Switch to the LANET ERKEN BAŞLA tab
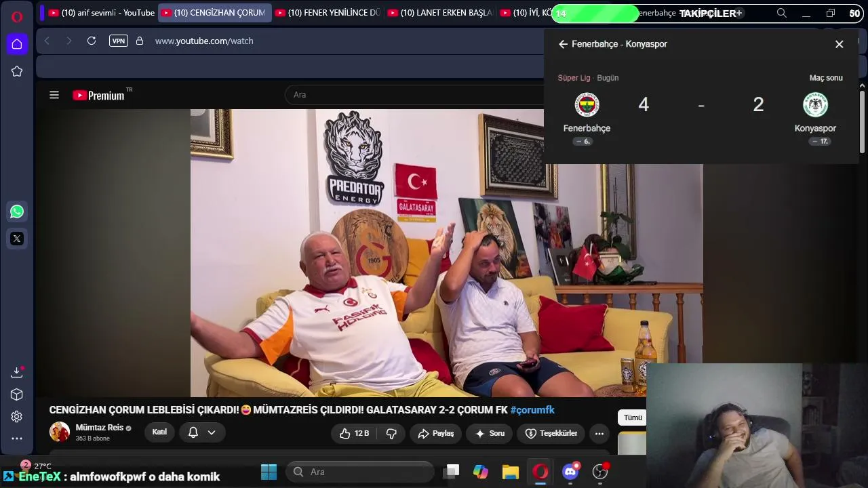Viewport: 868px width, 488px height. 441,13
